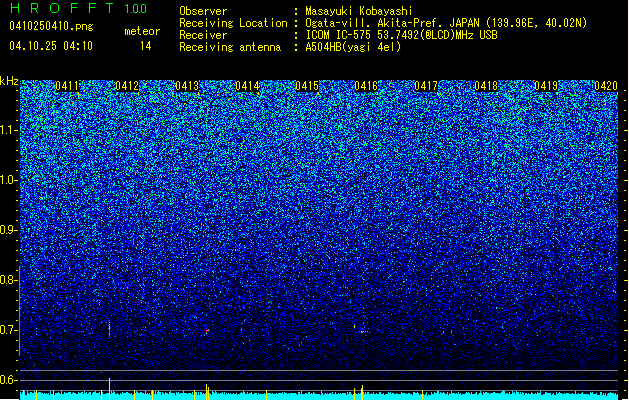Click the Receiver label

(203, 35)
